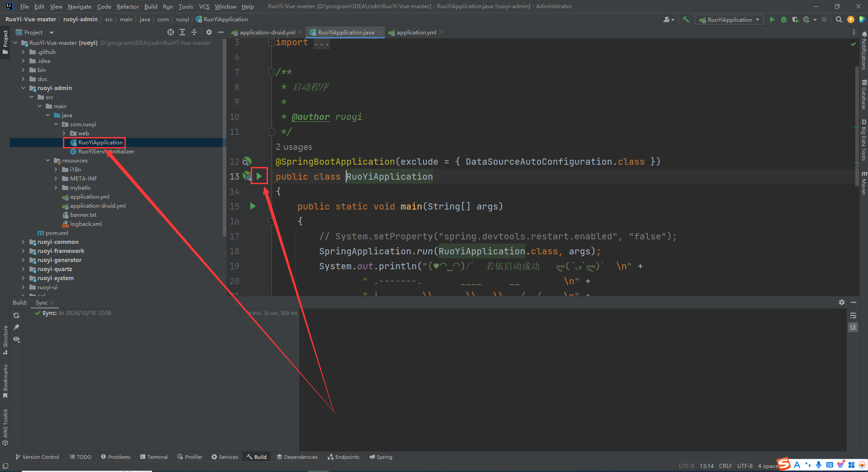868x472 pixels.
Task: Click the run gutter icon beside main method
Action: click(x=253, y=206)
